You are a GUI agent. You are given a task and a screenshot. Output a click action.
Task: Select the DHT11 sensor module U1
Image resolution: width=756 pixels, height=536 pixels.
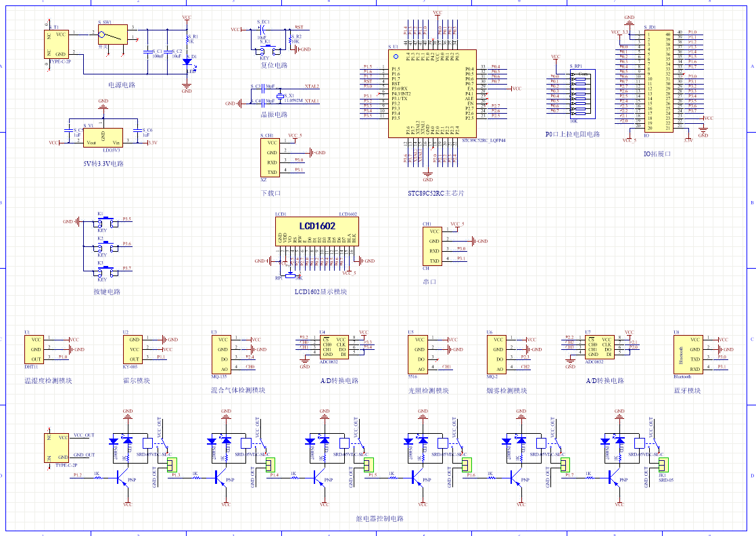[x=35, y=349]
